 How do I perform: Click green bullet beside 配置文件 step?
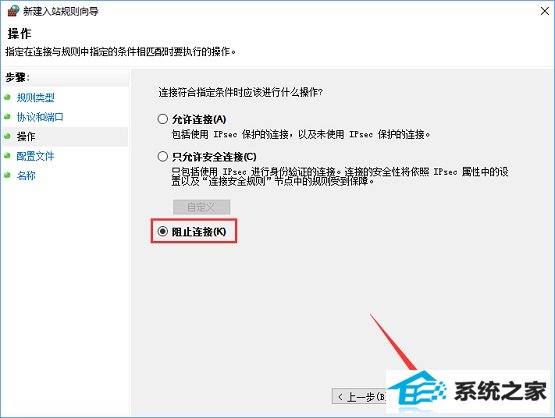(7, 155)
